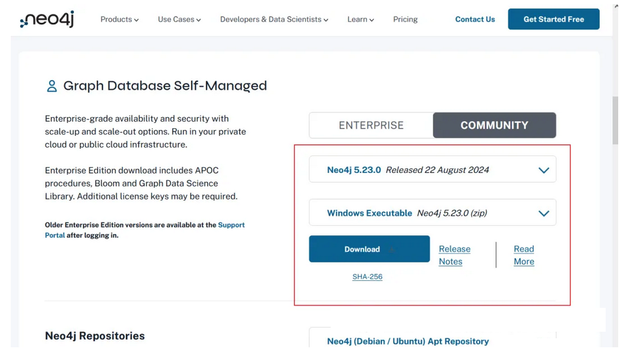Screen dimensions: 620x364
Task: Follow the Support Portal link
Action: point(231,225)
